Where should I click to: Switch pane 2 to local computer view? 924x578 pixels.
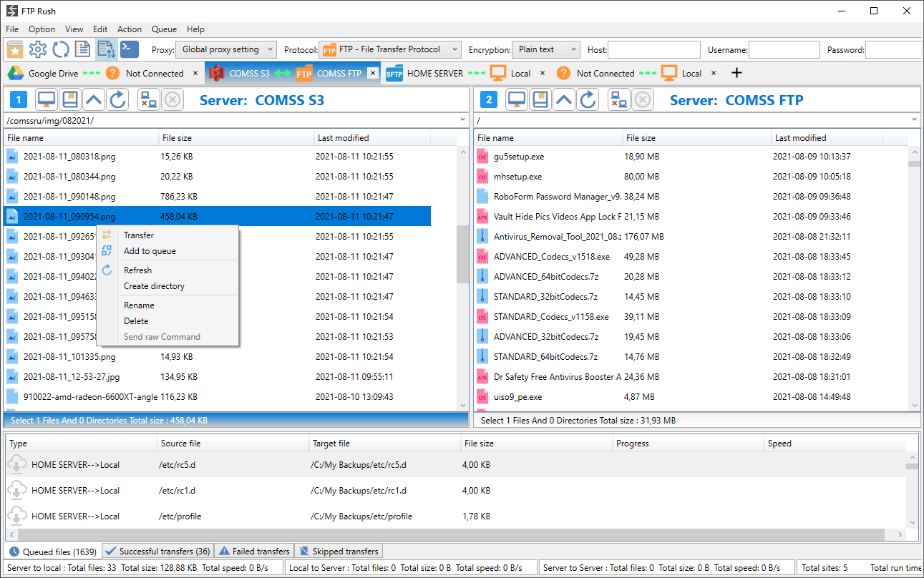point(517,100)
